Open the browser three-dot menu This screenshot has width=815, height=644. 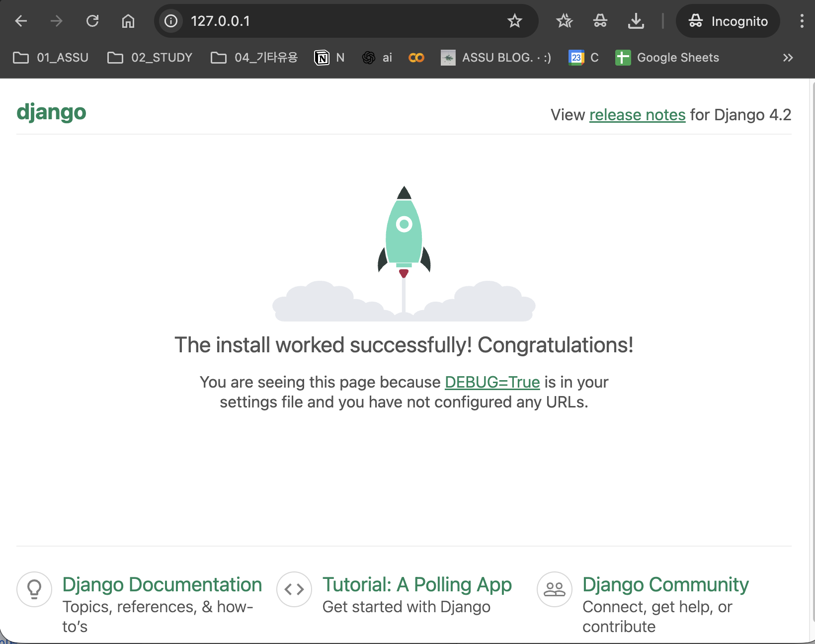[802, 21]
